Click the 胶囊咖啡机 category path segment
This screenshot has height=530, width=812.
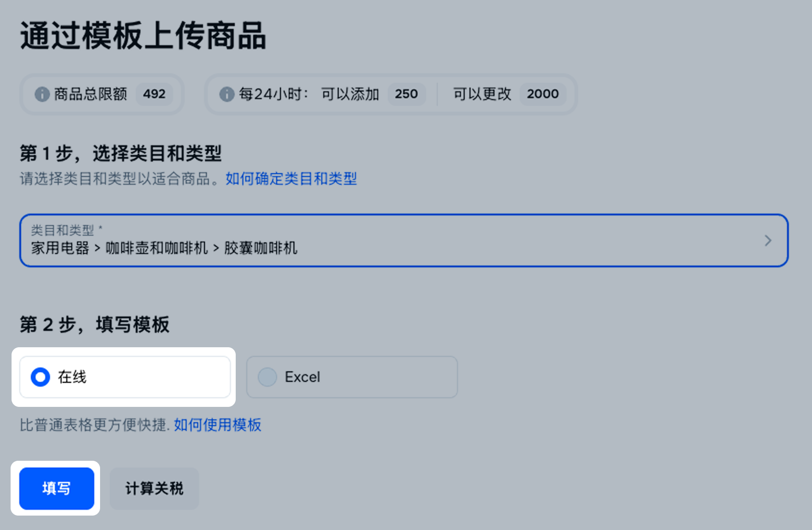[261, 248]
